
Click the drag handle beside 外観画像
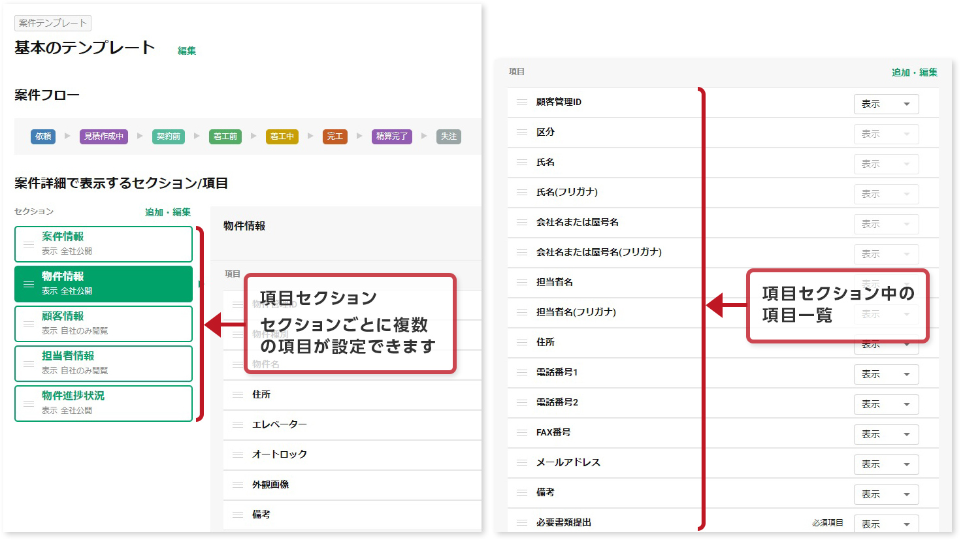(x=237, y=484)
